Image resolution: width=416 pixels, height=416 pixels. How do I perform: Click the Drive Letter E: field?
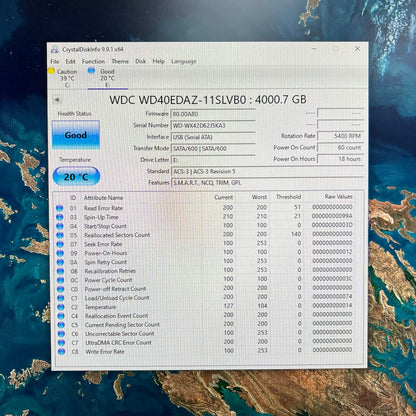click(x=213, y=160)
